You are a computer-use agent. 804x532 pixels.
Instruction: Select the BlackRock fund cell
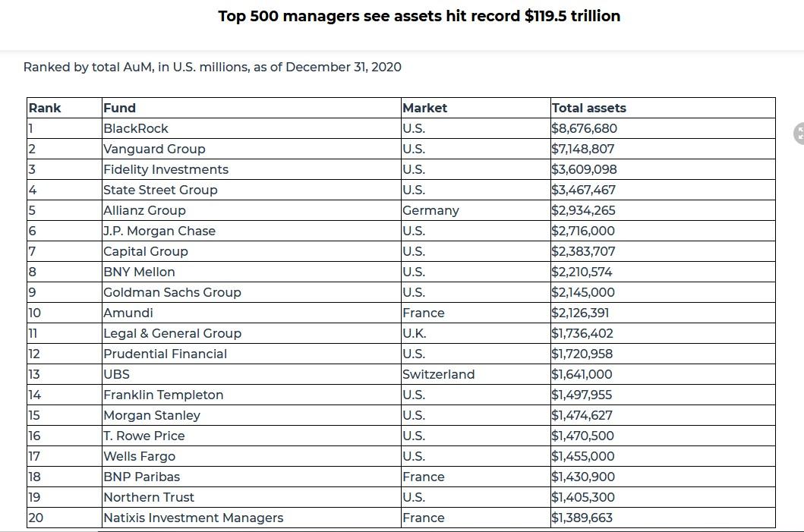[x=136, y=128]
